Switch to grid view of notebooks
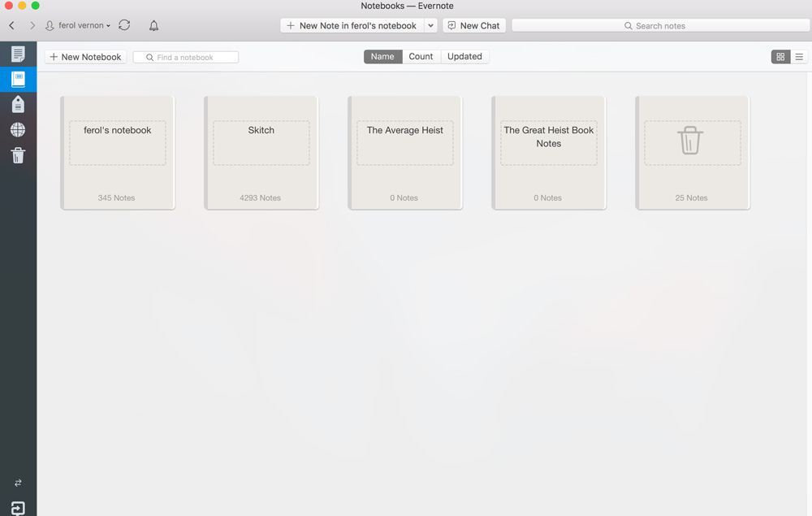 point(780,57)
